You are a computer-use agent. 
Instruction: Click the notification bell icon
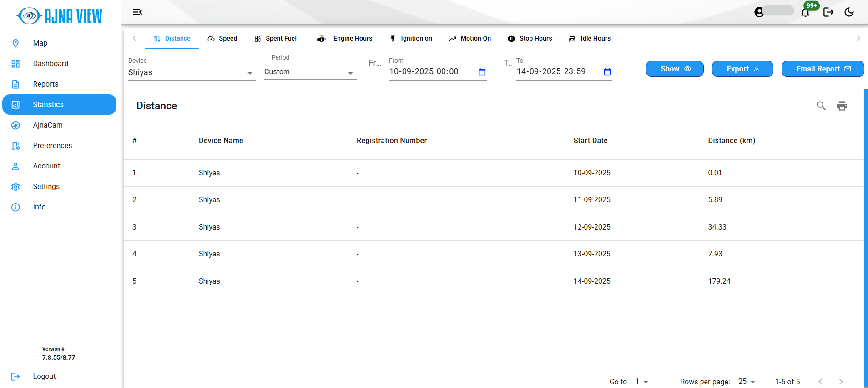click(805, 12)
